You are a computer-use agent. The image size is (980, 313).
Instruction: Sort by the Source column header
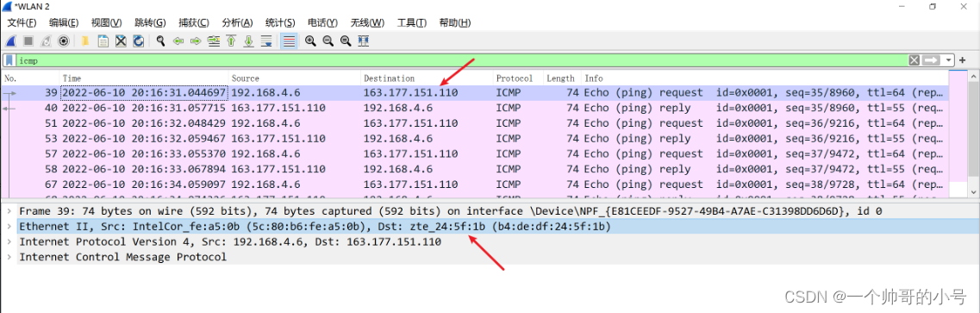pos(295,78)
